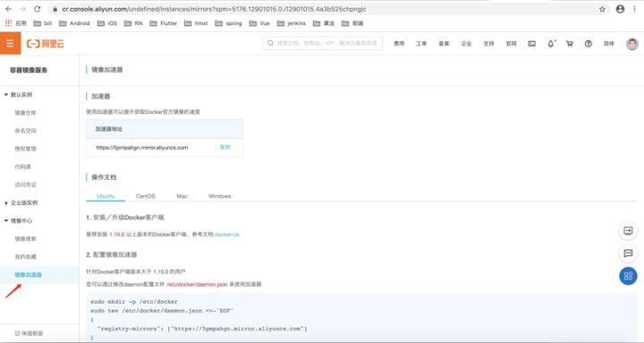The height and width of the screenshot is (343, 644).
Task: Open 支持 in the top navigation
Action: pos(488,44)
